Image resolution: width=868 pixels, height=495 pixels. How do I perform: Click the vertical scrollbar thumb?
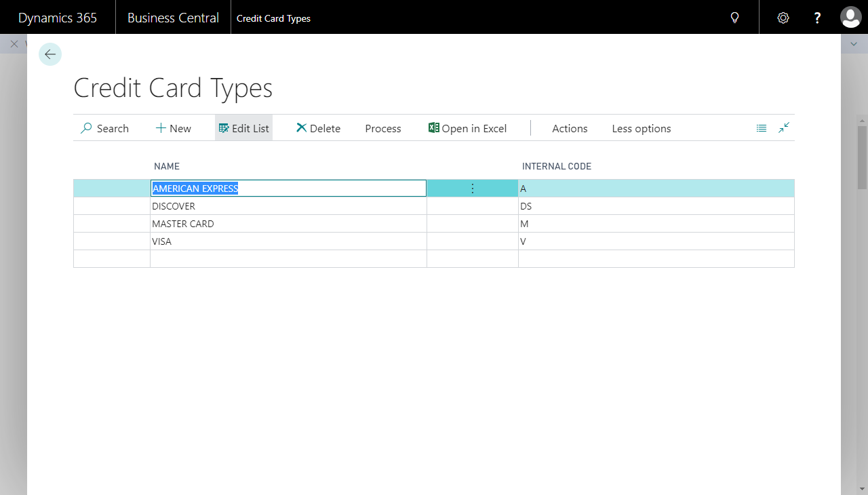point(863,157)
